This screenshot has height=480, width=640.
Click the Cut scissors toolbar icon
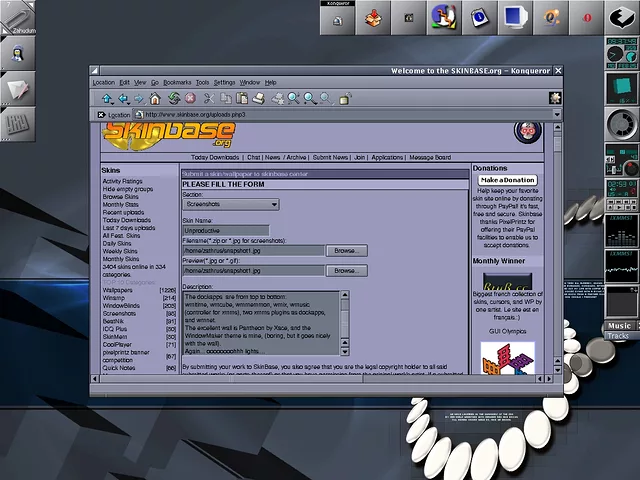(209, 99)
